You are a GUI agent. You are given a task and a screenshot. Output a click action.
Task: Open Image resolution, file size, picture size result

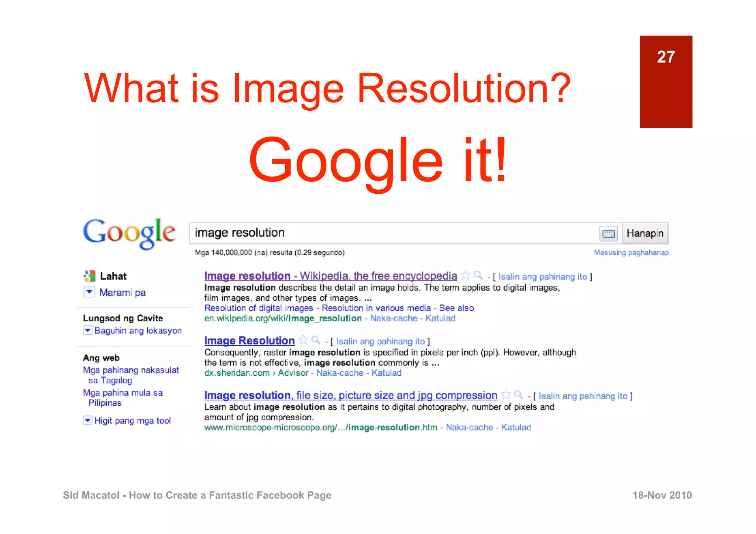(351, 395)
